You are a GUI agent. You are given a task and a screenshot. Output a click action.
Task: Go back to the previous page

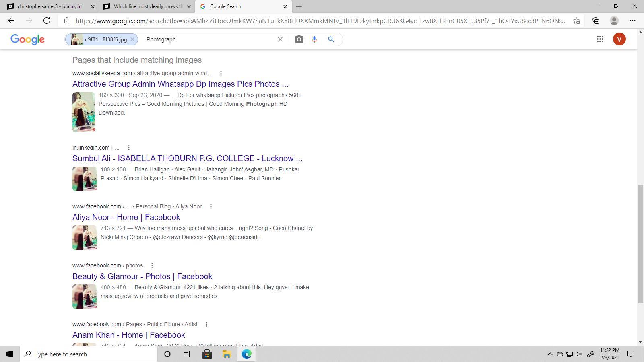11,21
